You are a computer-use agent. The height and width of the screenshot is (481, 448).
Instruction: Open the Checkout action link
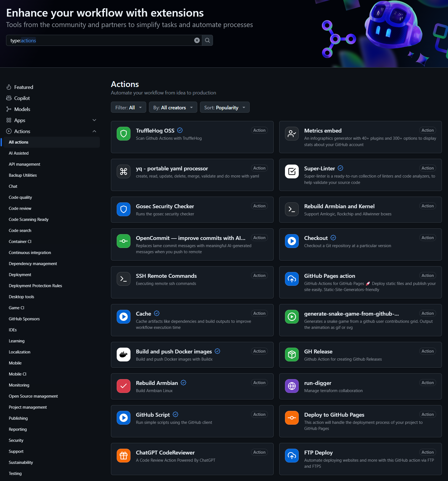[x=316, y=238]
